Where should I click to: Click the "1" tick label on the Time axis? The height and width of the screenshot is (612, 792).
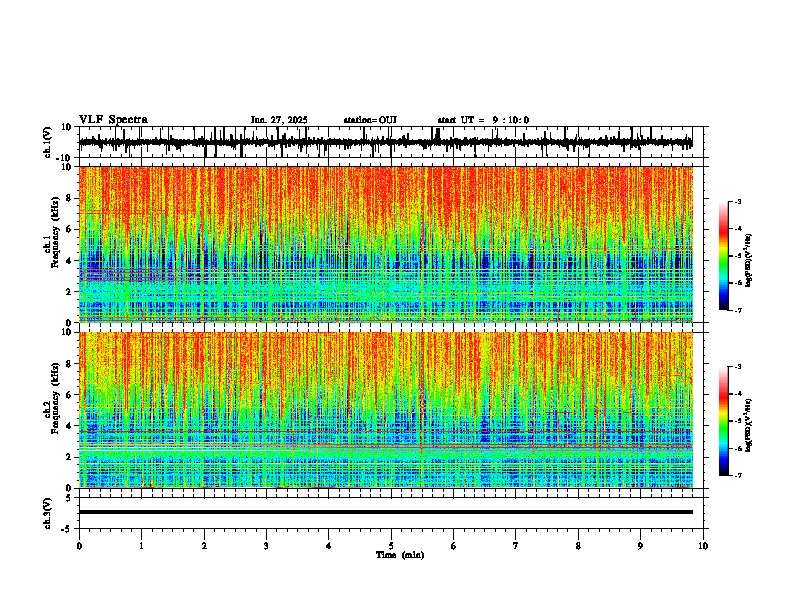click(141, 546)
